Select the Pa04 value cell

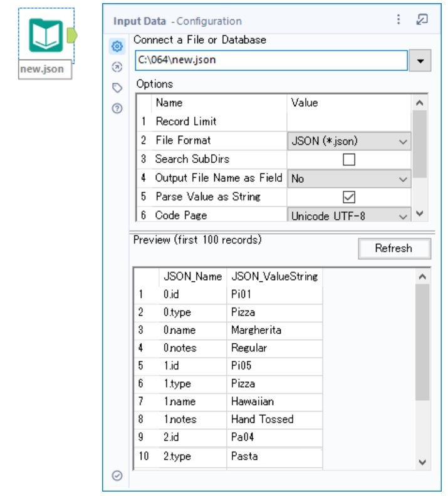click(x=274, y=437)
